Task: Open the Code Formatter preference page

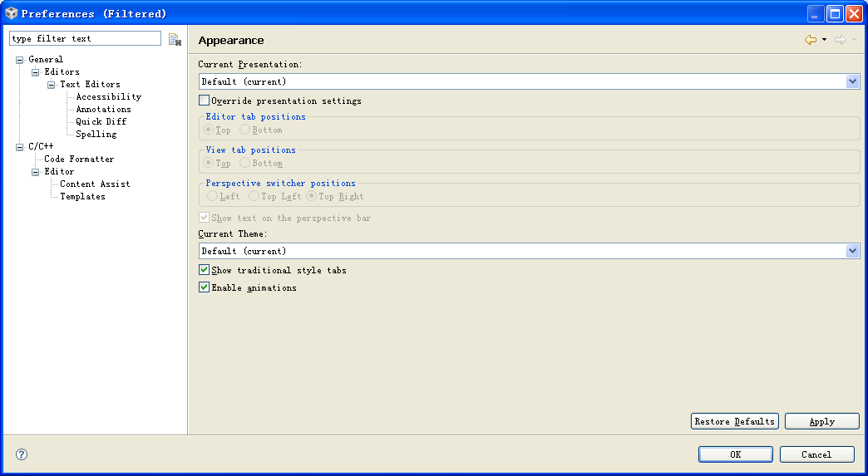Action: point(79,159)
